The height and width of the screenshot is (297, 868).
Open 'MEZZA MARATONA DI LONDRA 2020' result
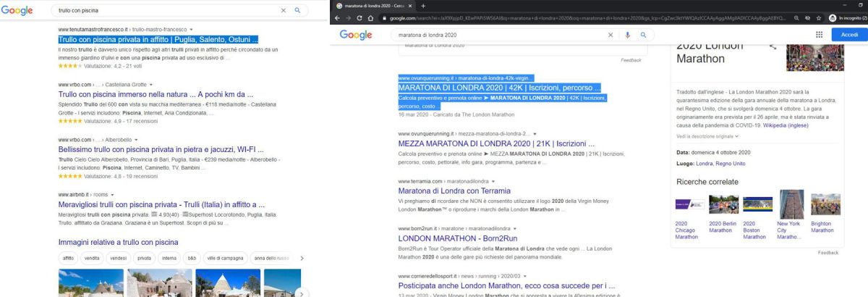[496, 143]
